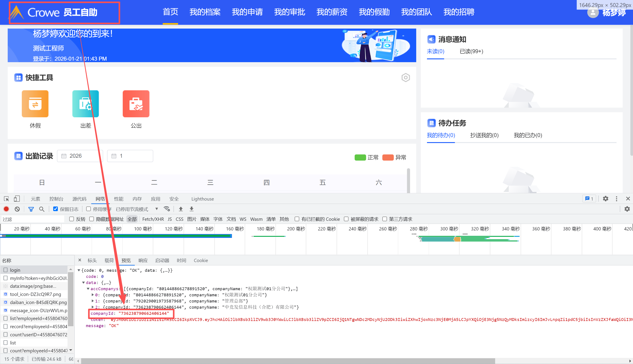Clear the network log with clear icon
The image size is (633, 364).
click(17, 209)
